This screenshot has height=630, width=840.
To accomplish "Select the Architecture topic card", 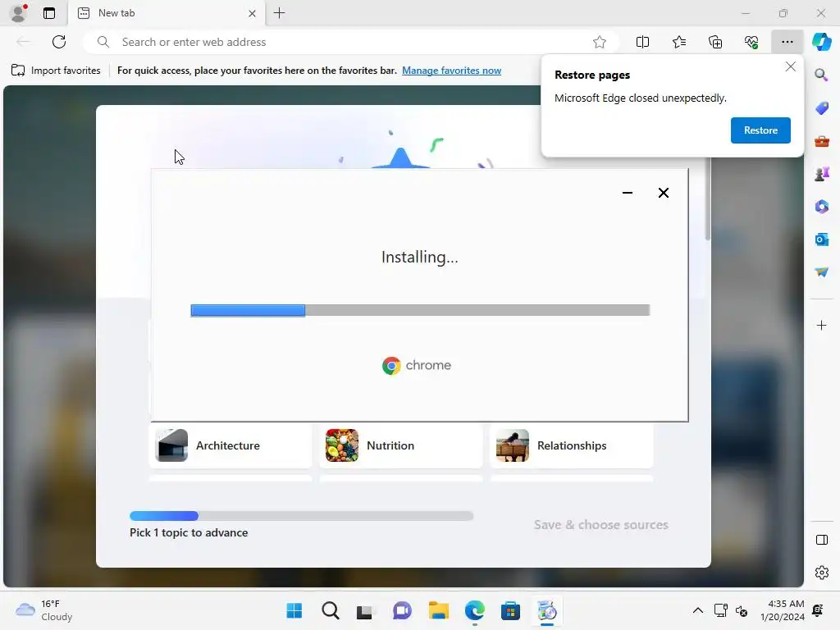I will (x=231, y=445).
